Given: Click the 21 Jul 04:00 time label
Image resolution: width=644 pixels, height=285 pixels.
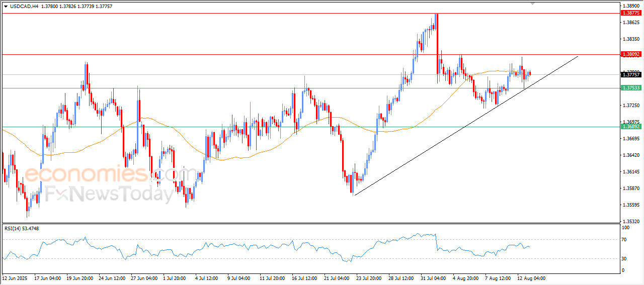Looking at the screenshot, I should (338, 278).
